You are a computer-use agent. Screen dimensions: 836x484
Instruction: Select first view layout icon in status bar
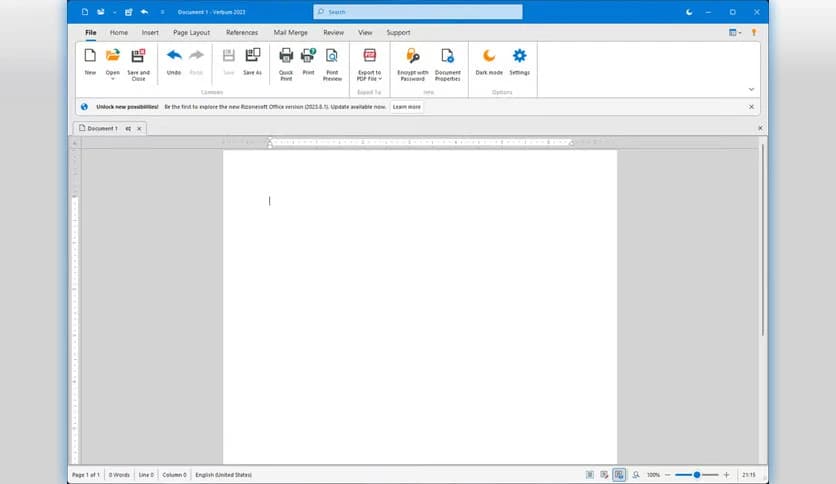pyautogui.click(x=590, y=474)
